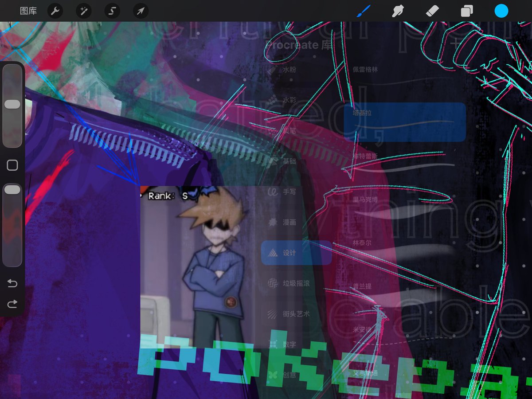Click the brush opacity slider handle
Screen dimensions: 532x399
(12, 190)
